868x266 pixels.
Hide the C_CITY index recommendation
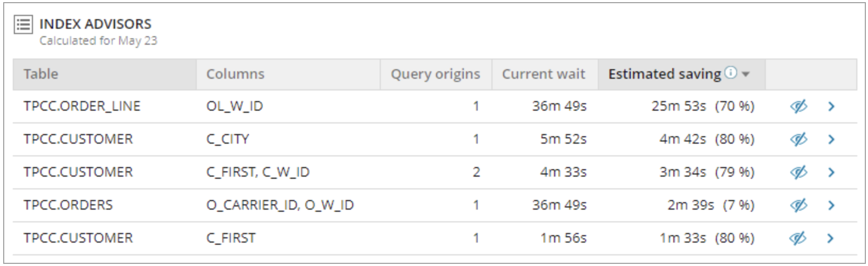pos(798,139)
